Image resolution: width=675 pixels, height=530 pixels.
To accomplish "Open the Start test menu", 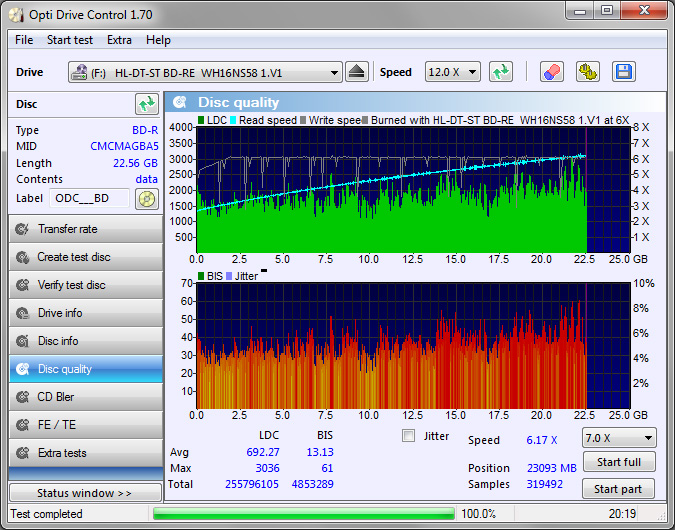I will [x=70, y=40].
